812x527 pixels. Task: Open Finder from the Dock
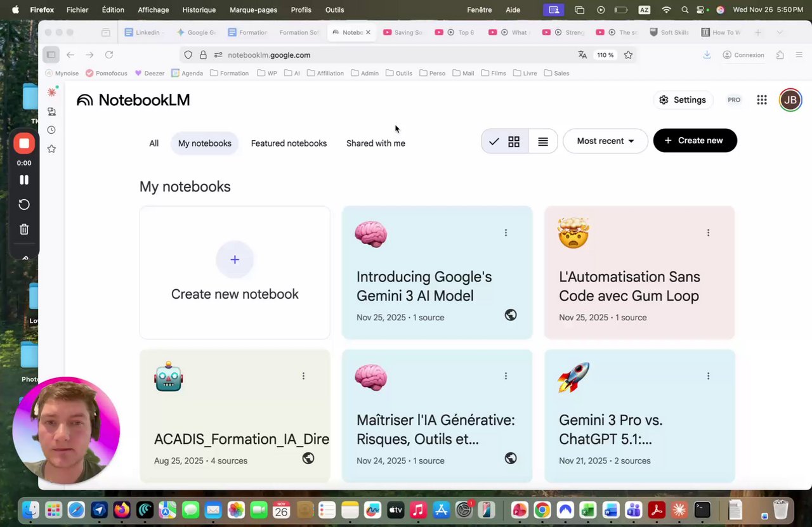click(30, 509)
